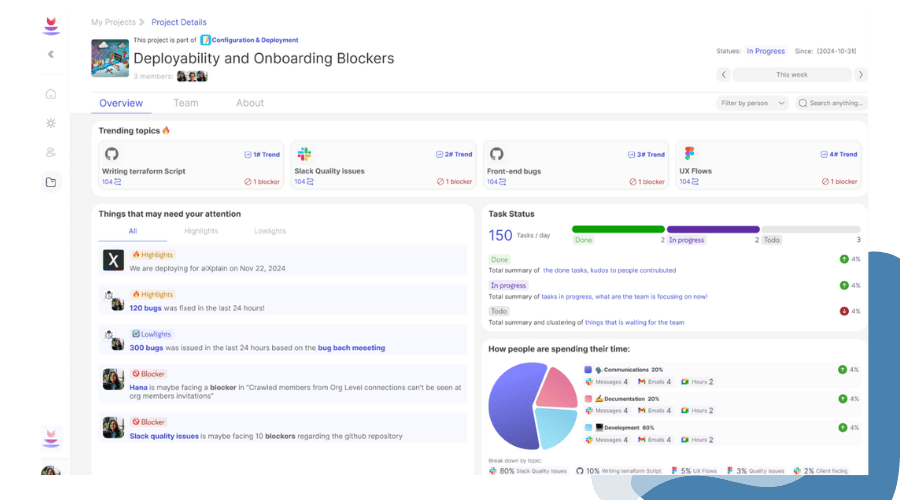Viewport: 900px width, 500px height.
Task: Click the purple Communications color swatch
Action: tap(588, 369)
